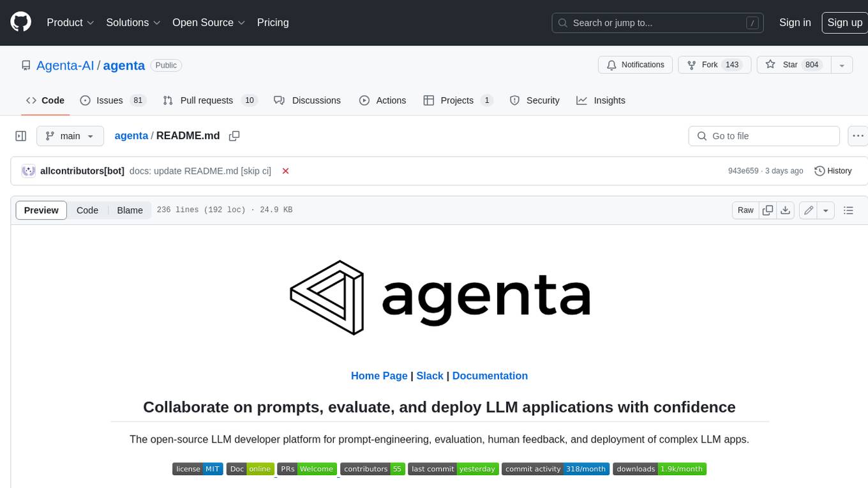Image resolution: width=868 pixels, height=488 pixels.
Task: Focus the Go to file field
Action: [764, 136]
